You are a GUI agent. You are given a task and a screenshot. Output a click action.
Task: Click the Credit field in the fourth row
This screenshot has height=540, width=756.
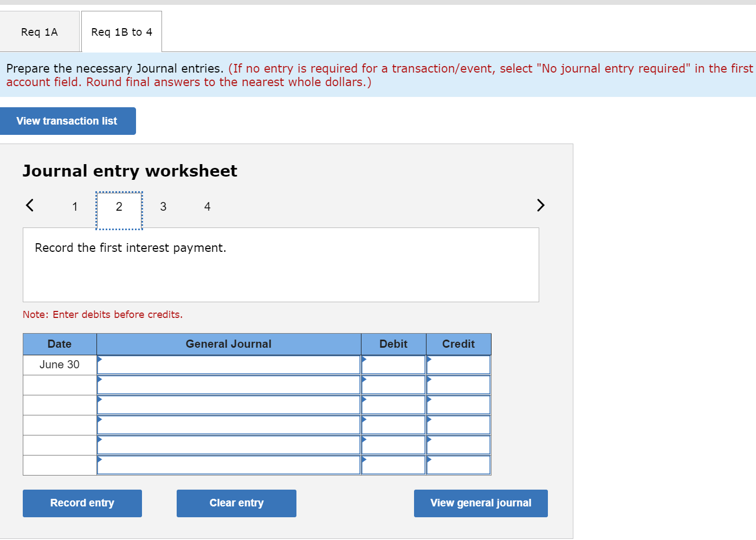[458, 425]
